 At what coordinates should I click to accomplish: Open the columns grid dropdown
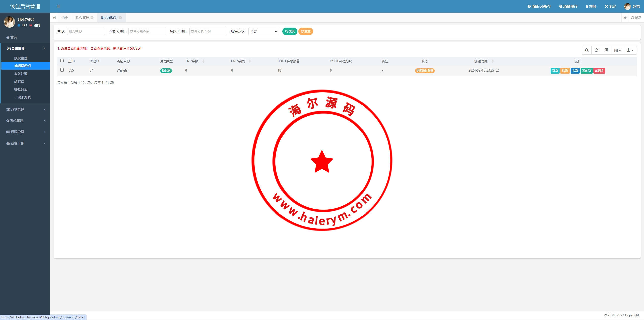tap(617, 50)
